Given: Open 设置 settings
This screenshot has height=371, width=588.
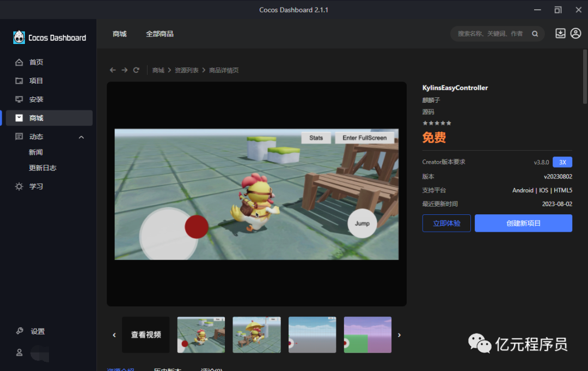Looking at the screenshot, I should [x=38, y=331].
